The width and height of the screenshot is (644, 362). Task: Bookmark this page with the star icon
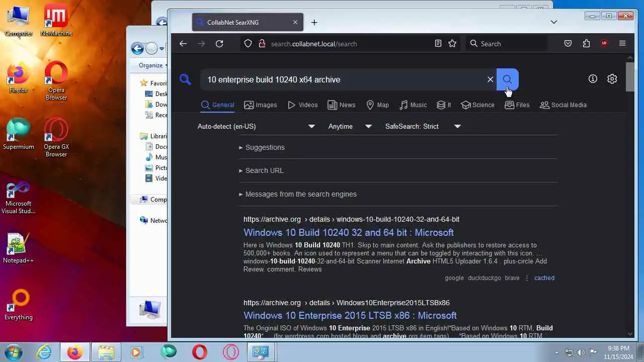(452, 44)
